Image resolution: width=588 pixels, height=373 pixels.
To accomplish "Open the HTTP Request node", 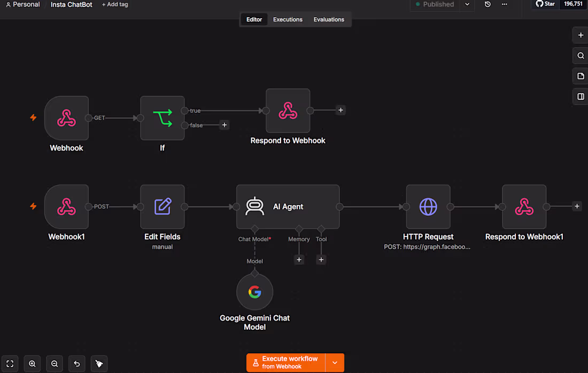I will (x=428, y=207).
